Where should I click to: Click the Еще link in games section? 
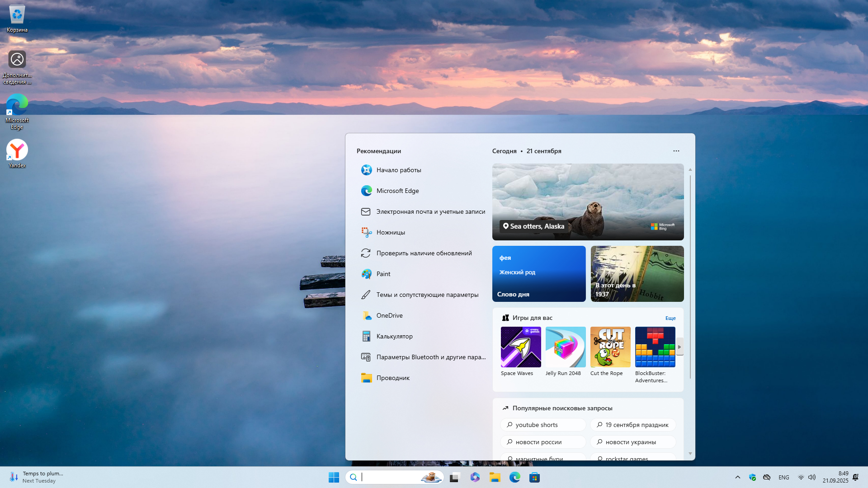[670, 318]
